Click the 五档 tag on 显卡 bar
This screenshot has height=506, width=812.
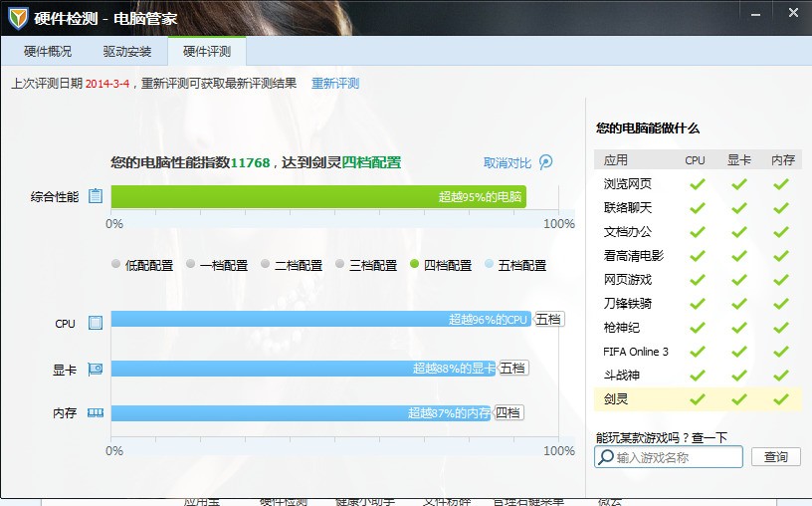[512, 369]
